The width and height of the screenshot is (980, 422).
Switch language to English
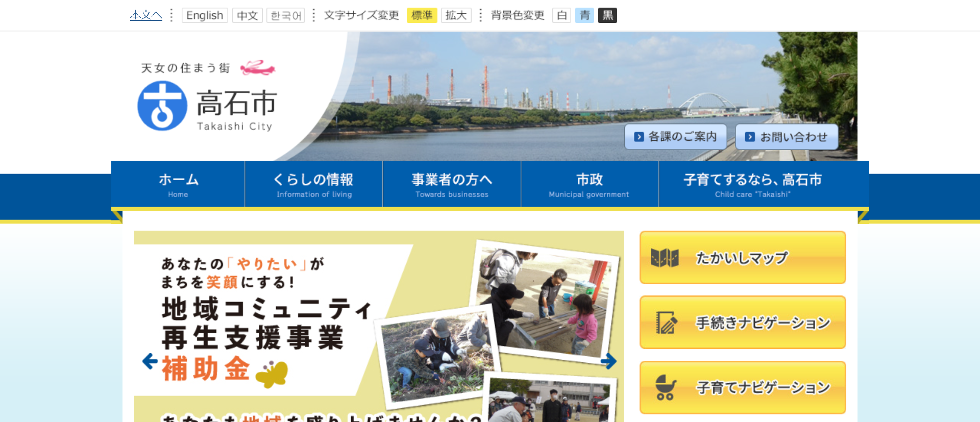click(x=205, y=15)
